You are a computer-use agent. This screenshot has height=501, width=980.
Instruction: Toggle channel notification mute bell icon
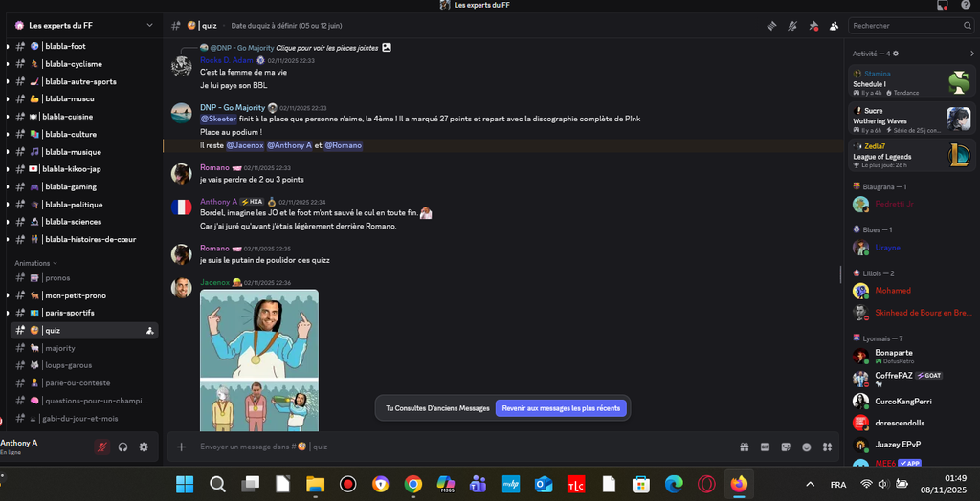pyautogui.click(x=791, y=26)
